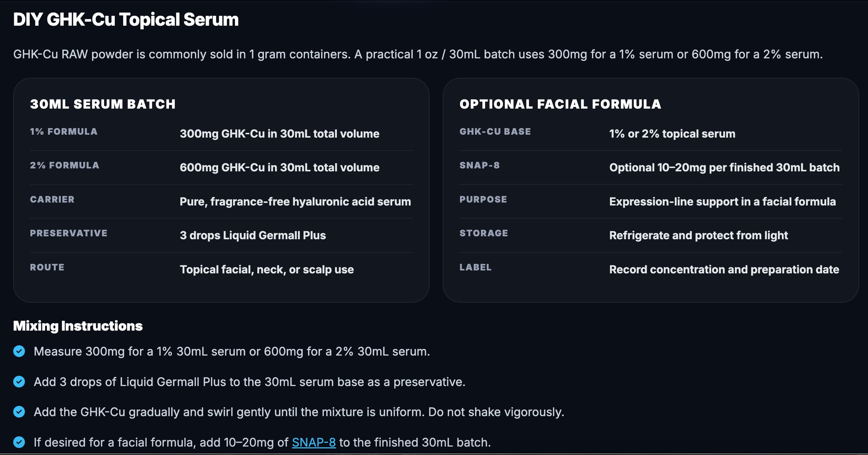Click checkmark icon beside Measure 300mg step
Viewport: 868px width, 455px height.
[19, 351]
